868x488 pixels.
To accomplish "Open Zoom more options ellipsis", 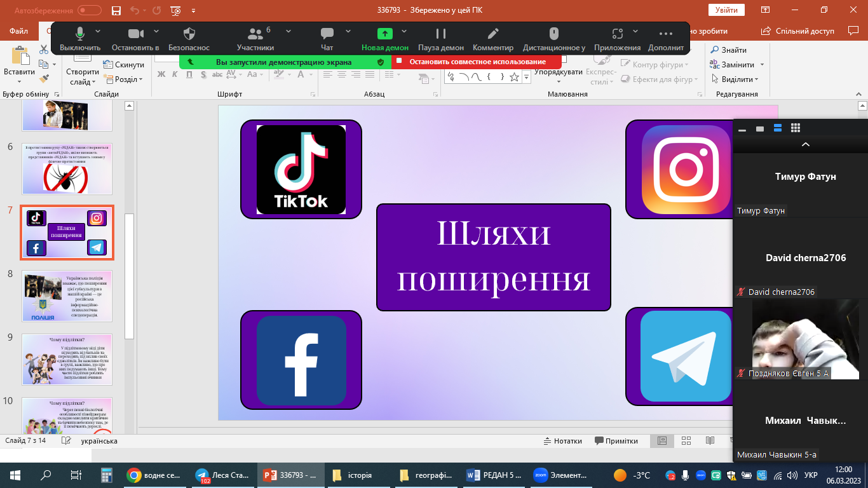I will pos(666,39).
